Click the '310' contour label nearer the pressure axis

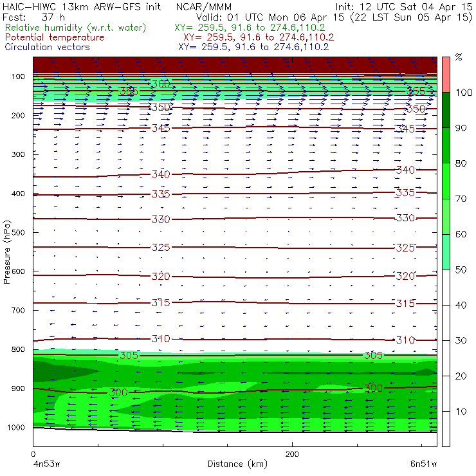coord(161,338)
